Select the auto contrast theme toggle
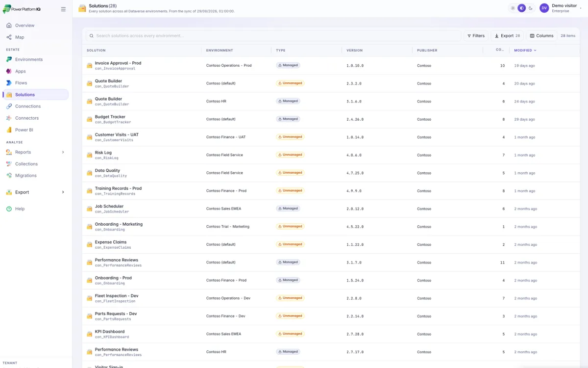This screenshot has width=588, height=368. click(522, 8)
